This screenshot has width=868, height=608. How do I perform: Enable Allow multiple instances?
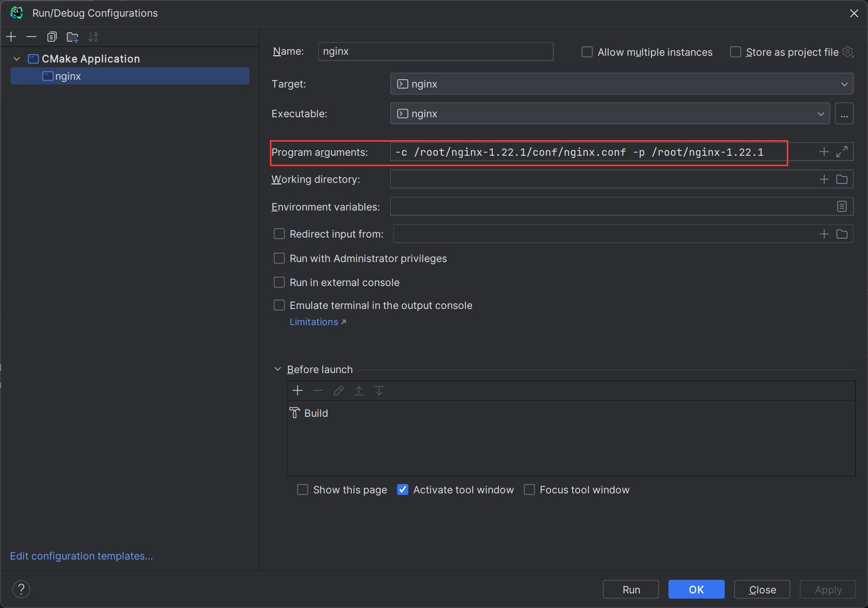click(x=587, y=52)
